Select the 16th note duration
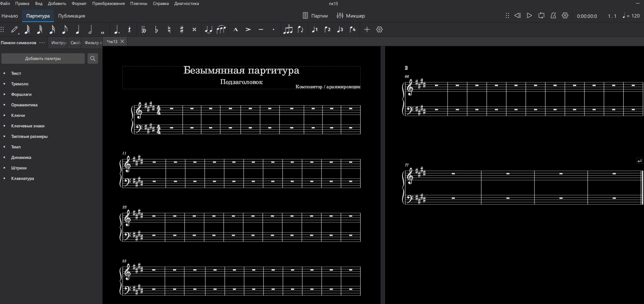This screenshot has width=644, height=304. coord(52,30)
